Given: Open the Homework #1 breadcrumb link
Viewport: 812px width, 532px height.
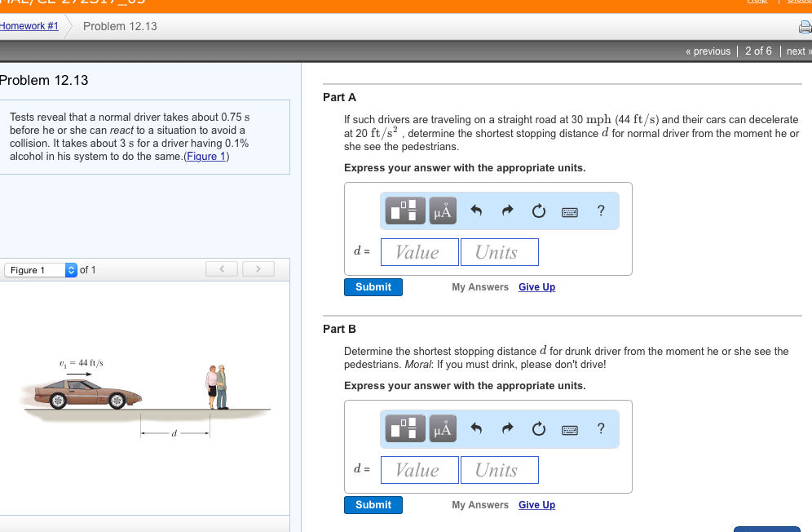Looking at the screenshot, I should (29, 25).
